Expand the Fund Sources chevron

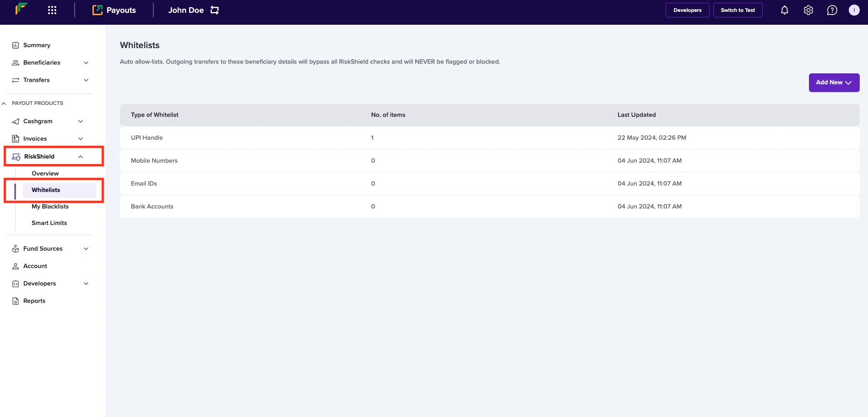86,249
